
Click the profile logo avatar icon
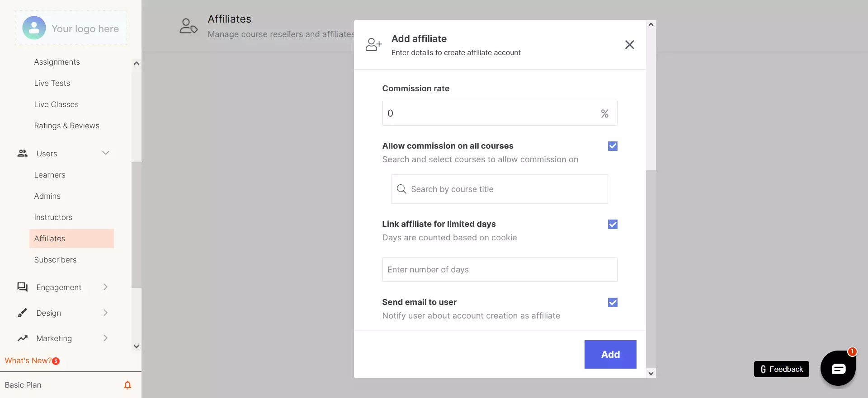pyautogui.click(x=34, y=28)
